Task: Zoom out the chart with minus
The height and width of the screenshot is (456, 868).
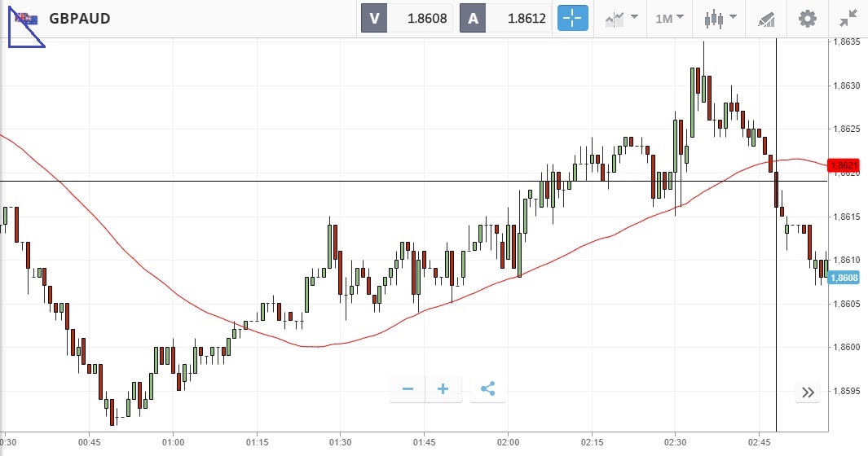Action: [408, 389]
